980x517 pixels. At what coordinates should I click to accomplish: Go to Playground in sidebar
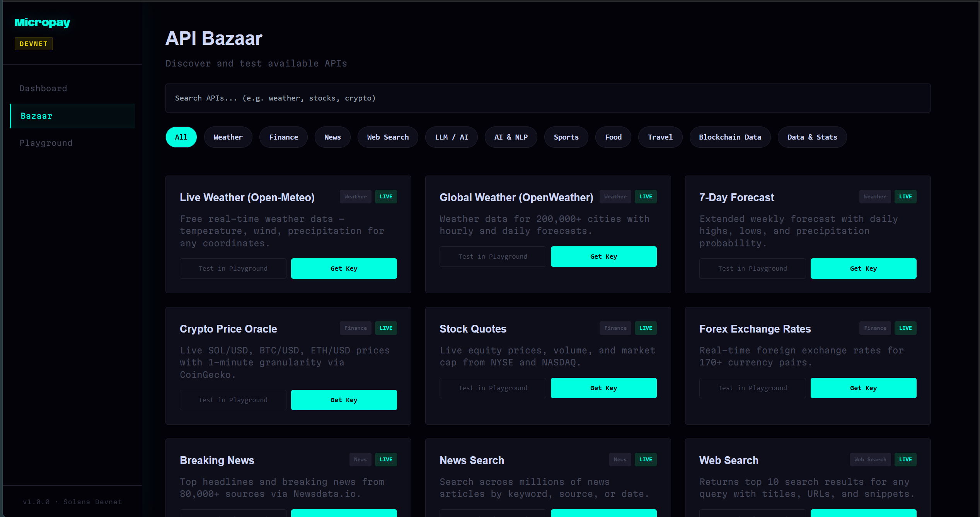(x=46, y=143)
